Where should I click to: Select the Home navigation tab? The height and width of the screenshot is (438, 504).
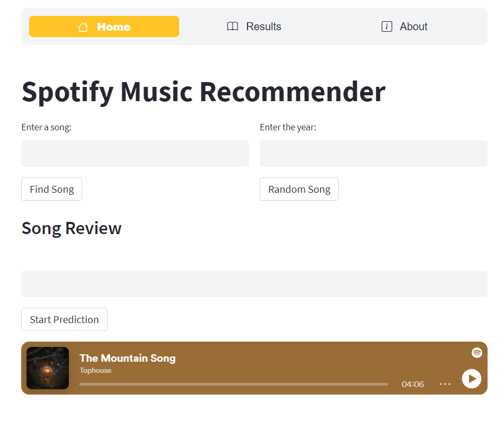pyautogui.click(x=104, y=26)
